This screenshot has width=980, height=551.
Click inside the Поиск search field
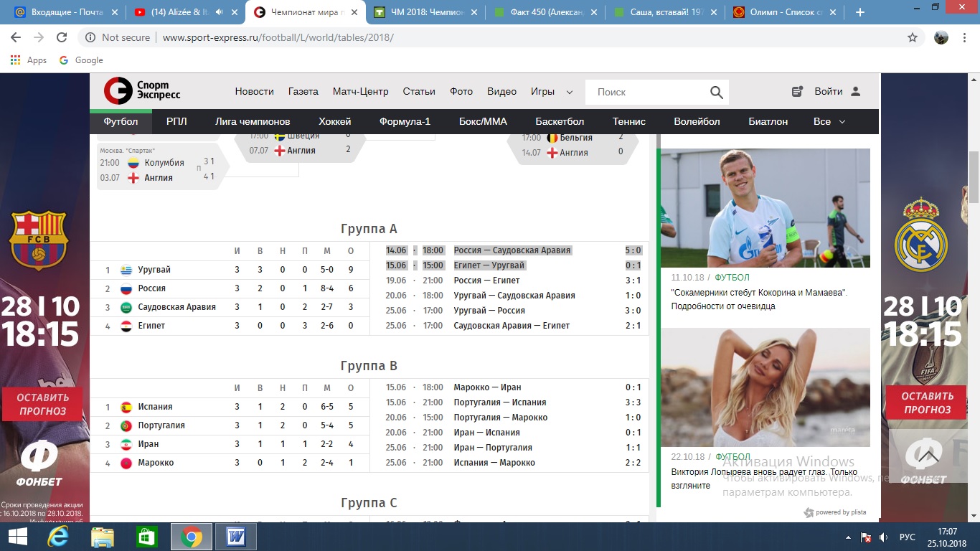647,92
